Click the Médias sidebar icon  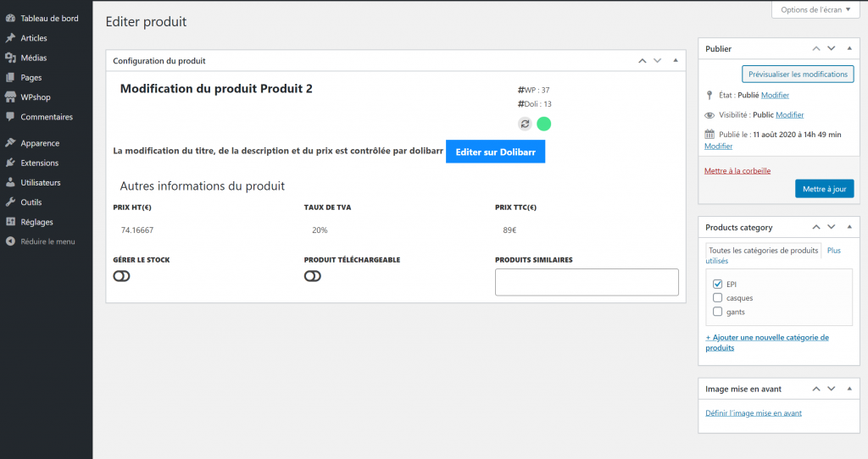coord(10,58)
